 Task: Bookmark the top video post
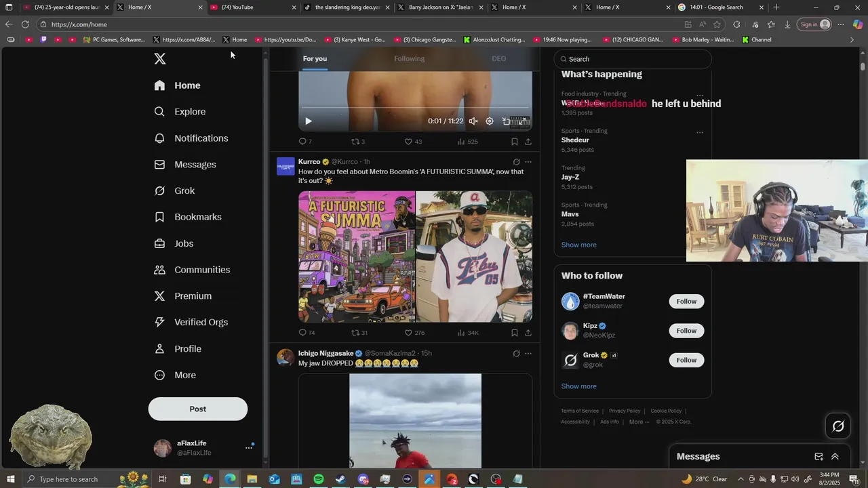(x=514, y=142)
